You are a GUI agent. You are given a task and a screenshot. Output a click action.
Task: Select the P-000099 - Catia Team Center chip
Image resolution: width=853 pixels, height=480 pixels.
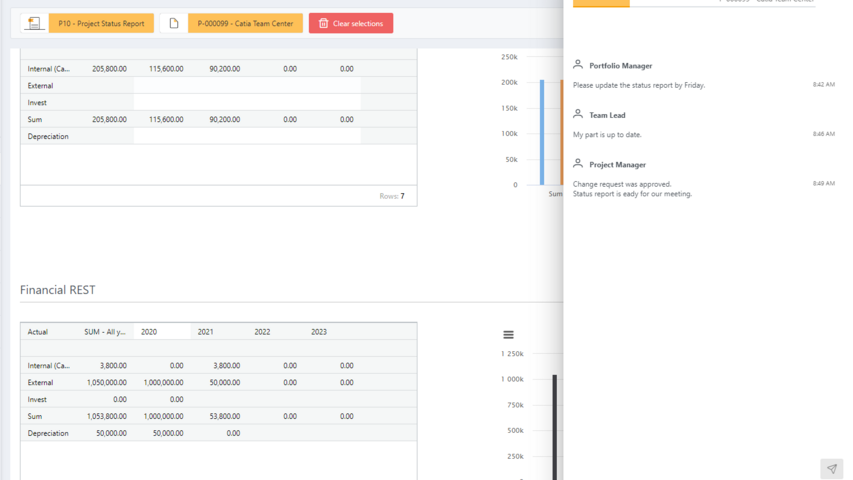click(x=245, y=23)
